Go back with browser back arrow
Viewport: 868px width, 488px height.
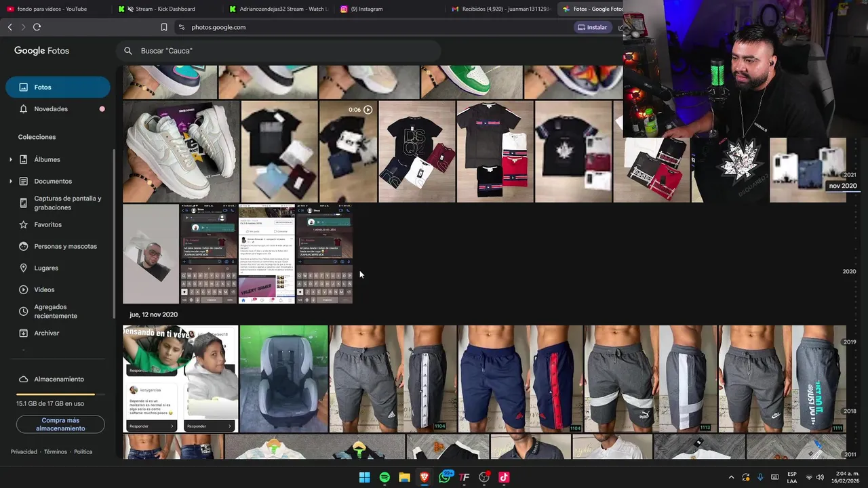click(9, 27)
